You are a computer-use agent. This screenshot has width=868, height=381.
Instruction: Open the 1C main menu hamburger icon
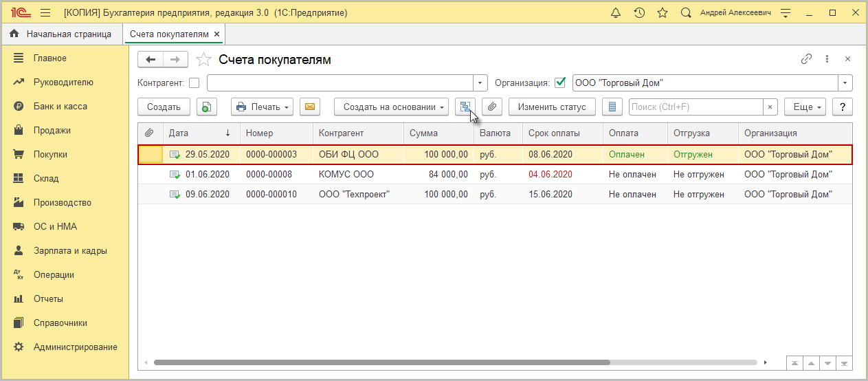tap(45, 13)
